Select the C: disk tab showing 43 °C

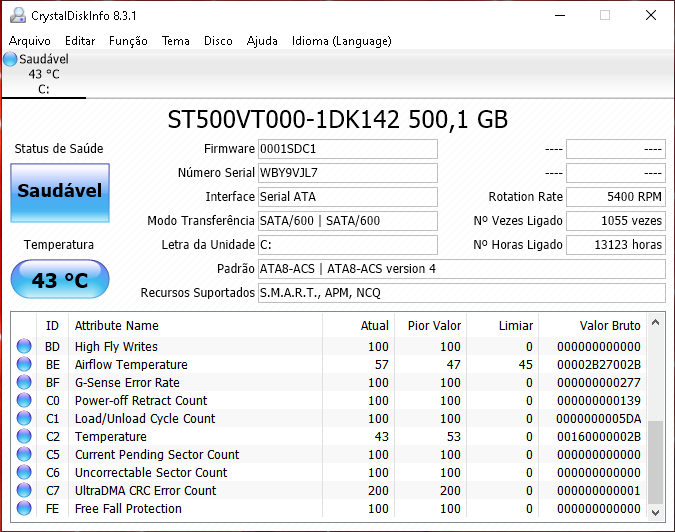click(x=43, y=74)
